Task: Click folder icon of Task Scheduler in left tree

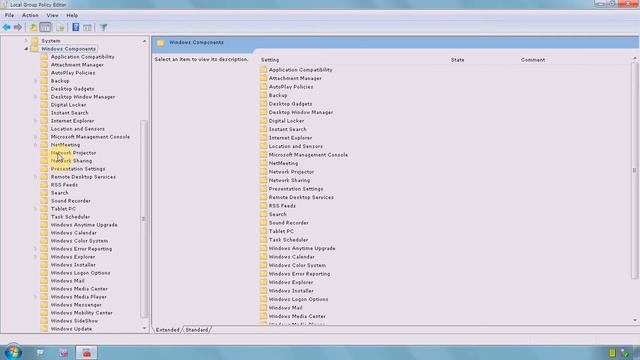Action: [44, 217]
